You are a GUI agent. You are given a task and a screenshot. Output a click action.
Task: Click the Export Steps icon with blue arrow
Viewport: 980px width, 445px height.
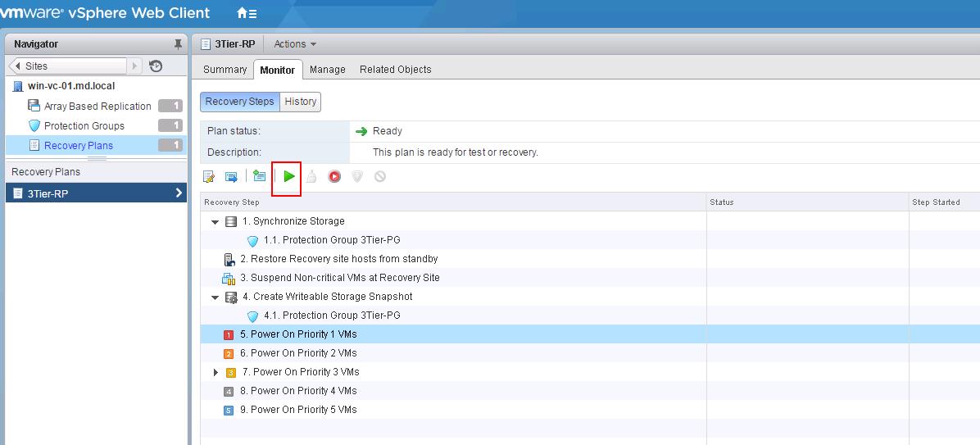[x=231, y=177]
